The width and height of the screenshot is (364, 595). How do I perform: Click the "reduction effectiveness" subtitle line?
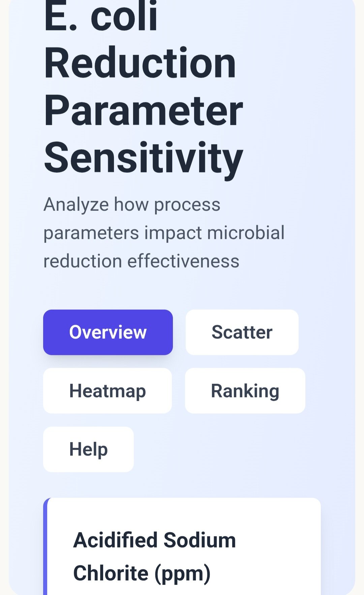coord(141,261)
